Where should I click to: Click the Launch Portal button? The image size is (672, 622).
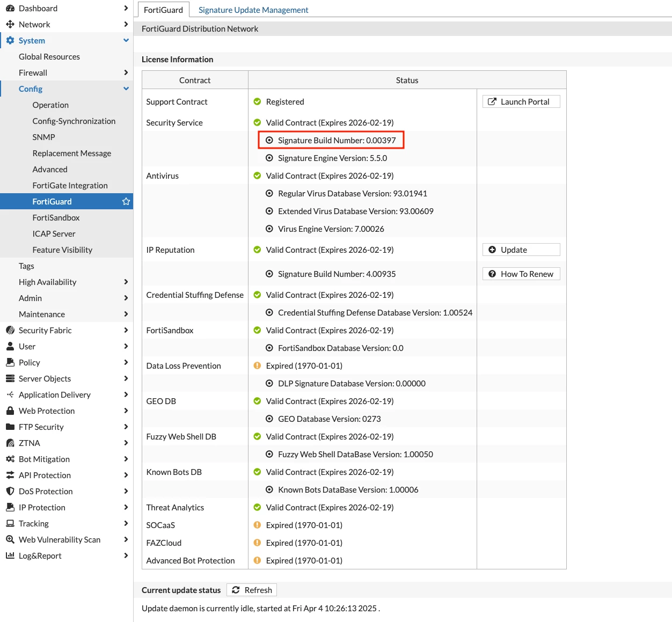coord(521,101)
